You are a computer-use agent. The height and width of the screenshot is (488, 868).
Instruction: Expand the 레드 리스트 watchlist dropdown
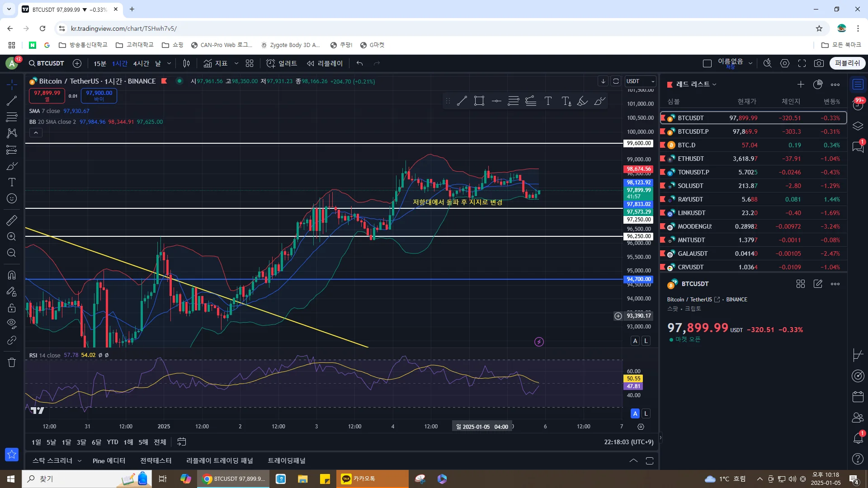coord(696,84)
